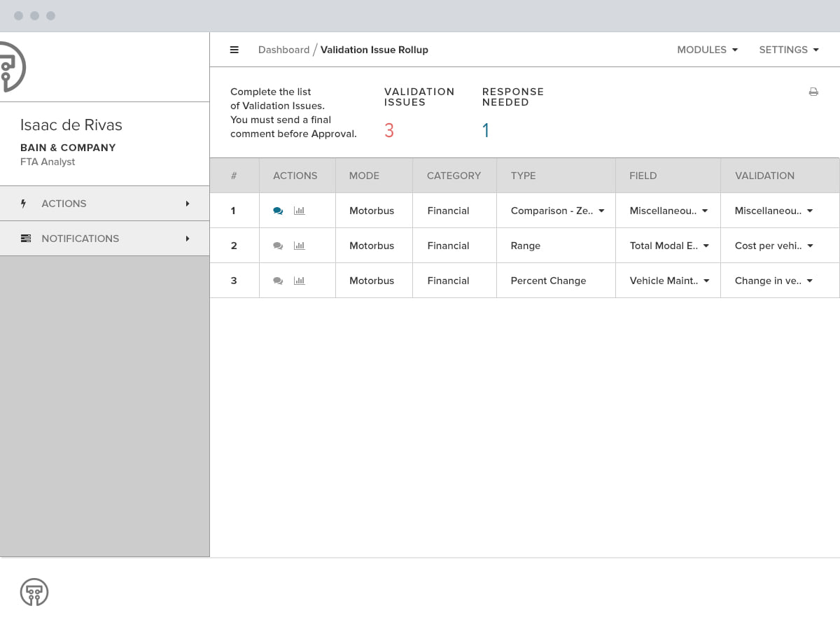Click the Notifications list icon
Screen dimensions: 840x627
(26, 239)
